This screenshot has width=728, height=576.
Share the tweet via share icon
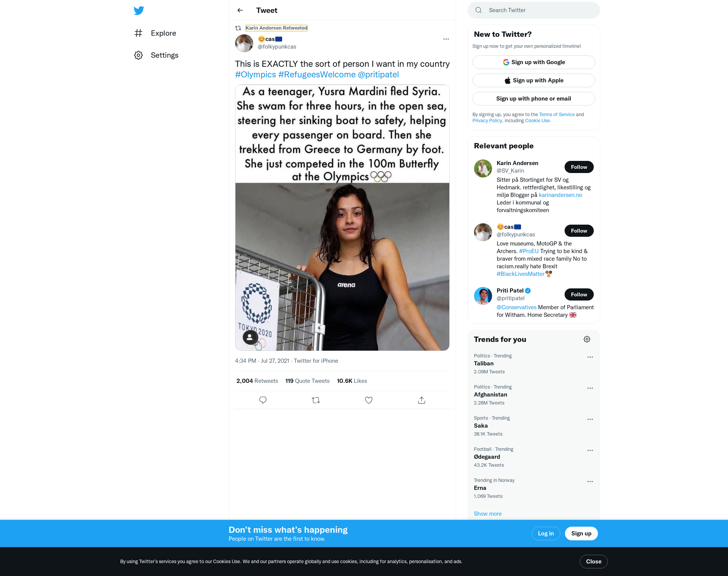coord(422,400)
